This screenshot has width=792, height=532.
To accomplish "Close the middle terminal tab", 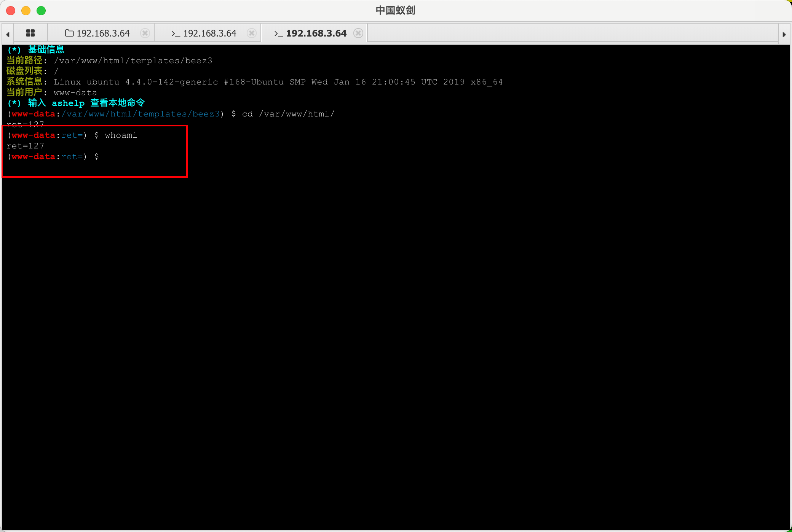I will tap(252, 33).
